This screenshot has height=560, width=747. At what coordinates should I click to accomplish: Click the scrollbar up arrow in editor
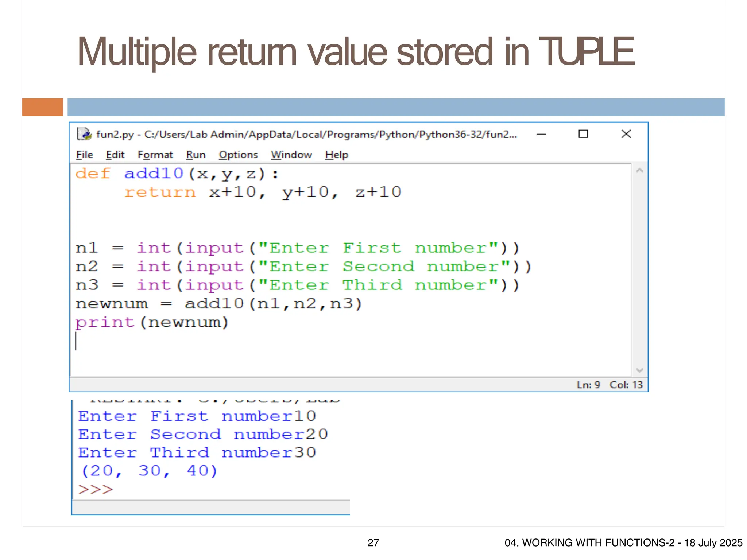coord(639,171)
